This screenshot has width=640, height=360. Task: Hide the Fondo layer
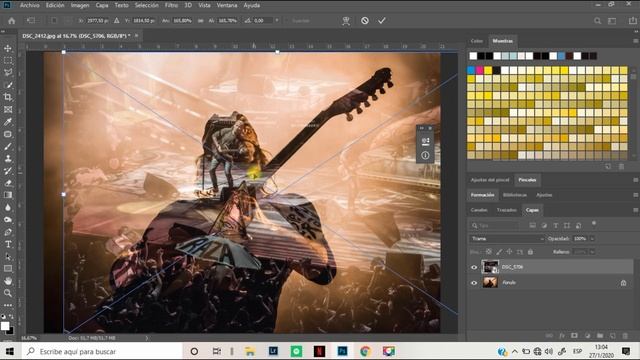click(x=474, y=282)
